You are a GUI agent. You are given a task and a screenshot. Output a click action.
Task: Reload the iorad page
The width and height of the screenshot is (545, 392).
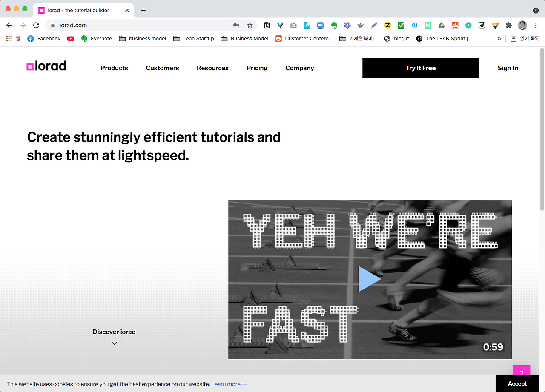pyautogui.click(x=36, y=26)
